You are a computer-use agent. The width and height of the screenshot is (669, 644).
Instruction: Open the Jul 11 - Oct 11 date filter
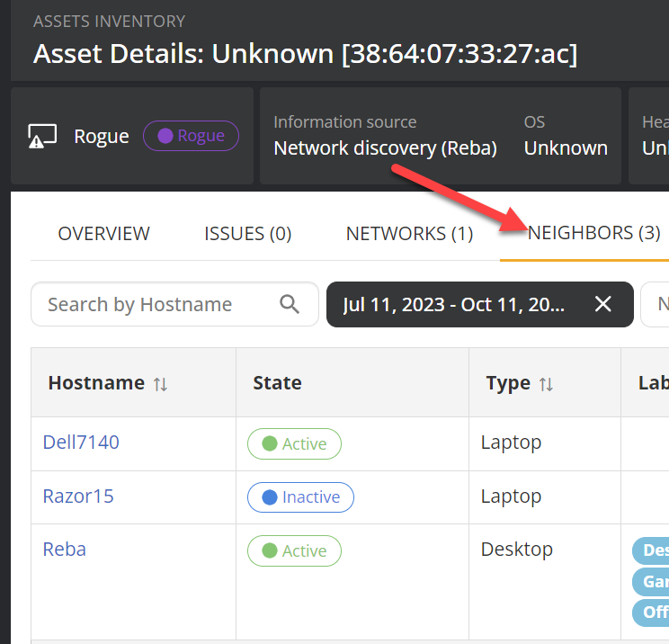pyautogui.click(x=454, y=304)
